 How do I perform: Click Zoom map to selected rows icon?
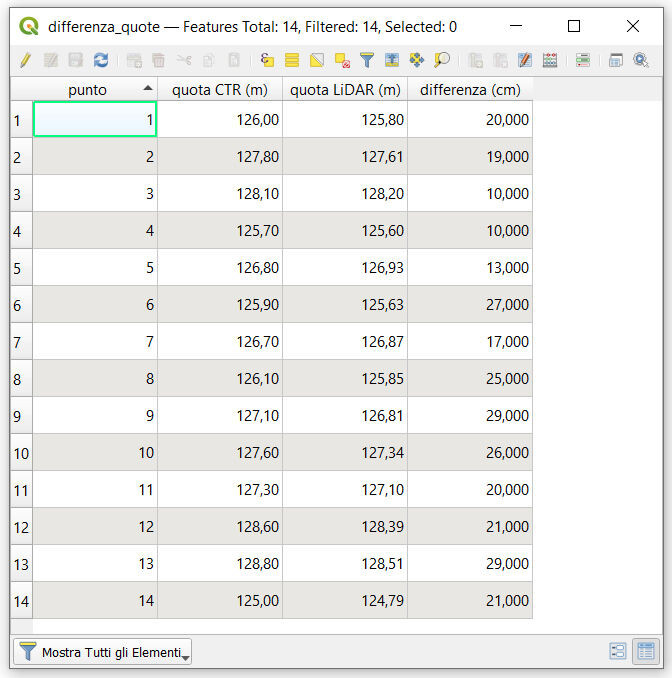(x=442, y=60)
